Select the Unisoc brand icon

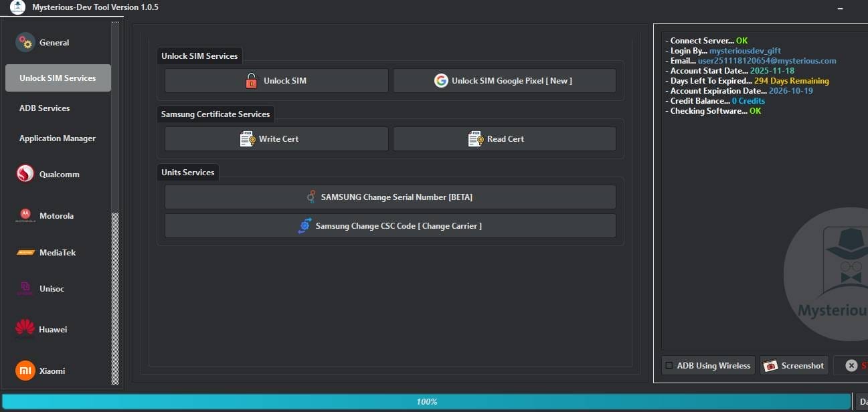(24, 288)
